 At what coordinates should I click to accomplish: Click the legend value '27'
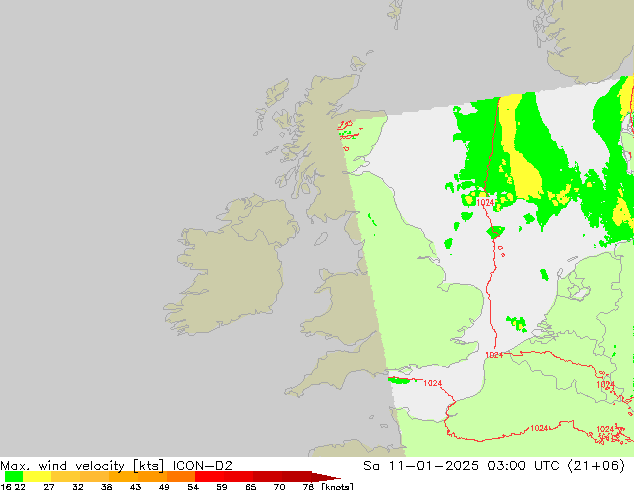coord(49,486)
